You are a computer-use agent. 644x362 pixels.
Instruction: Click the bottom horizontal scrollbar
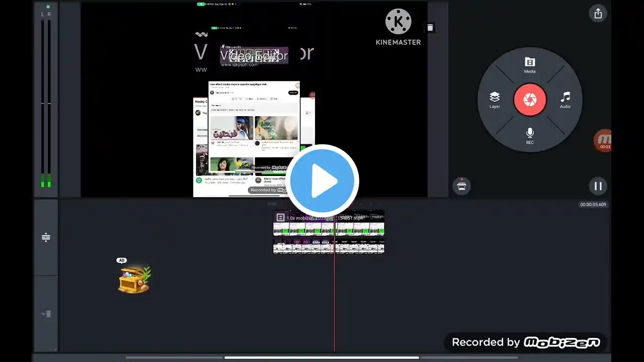pyautogui.click(x=322, y=358)
